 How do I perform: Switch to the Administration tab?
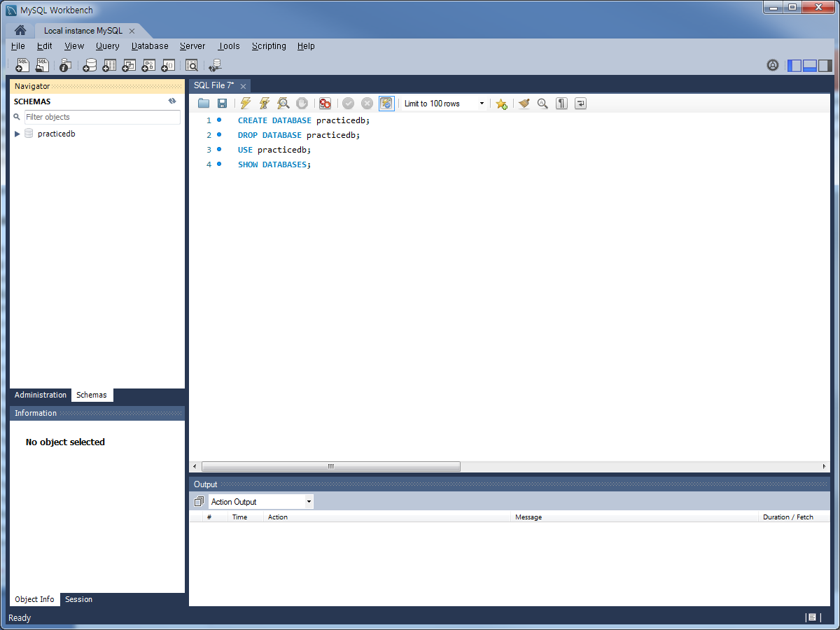pyautogui.click(x=41, y=395)
